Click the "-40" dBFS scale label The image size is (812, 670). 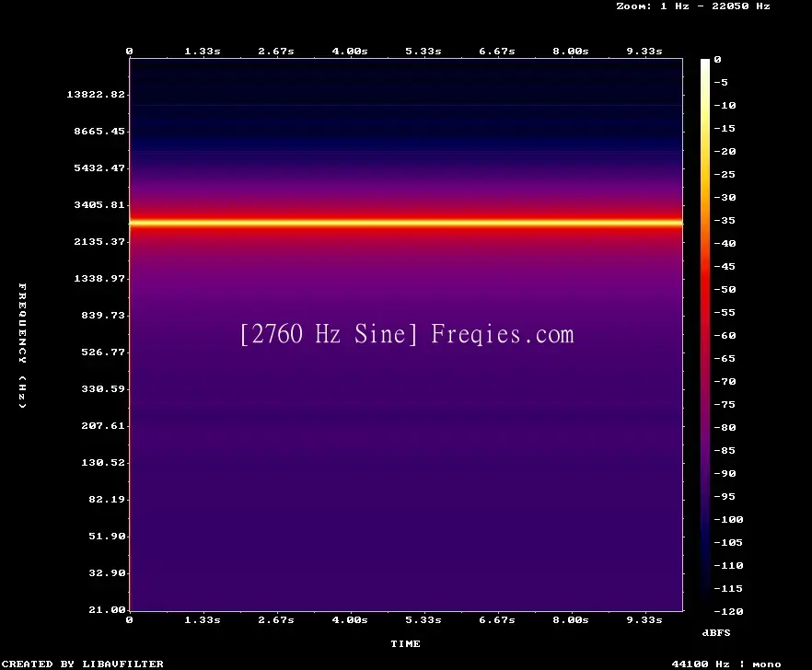click(x=725, y=243)
